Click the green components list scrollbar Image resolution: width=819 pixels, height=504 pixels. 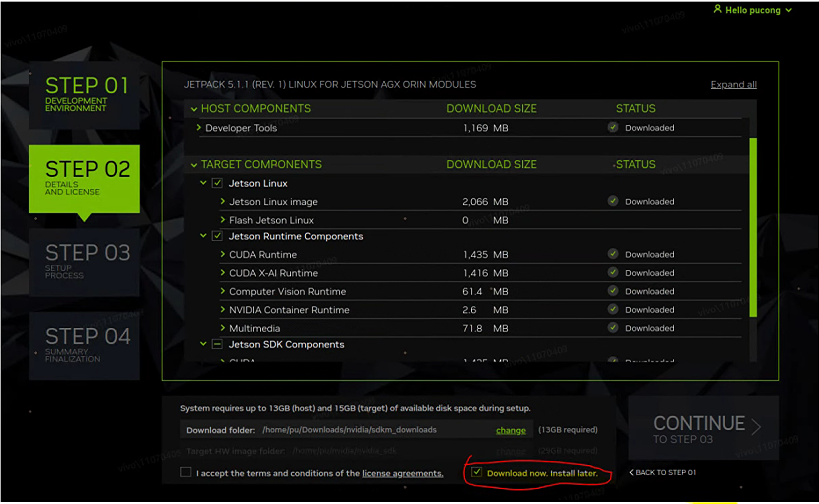753,227
